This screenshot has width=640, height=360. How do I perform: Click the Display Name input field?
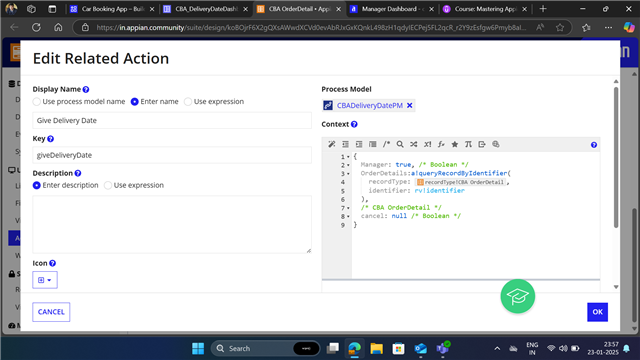[x=172, y=120]
